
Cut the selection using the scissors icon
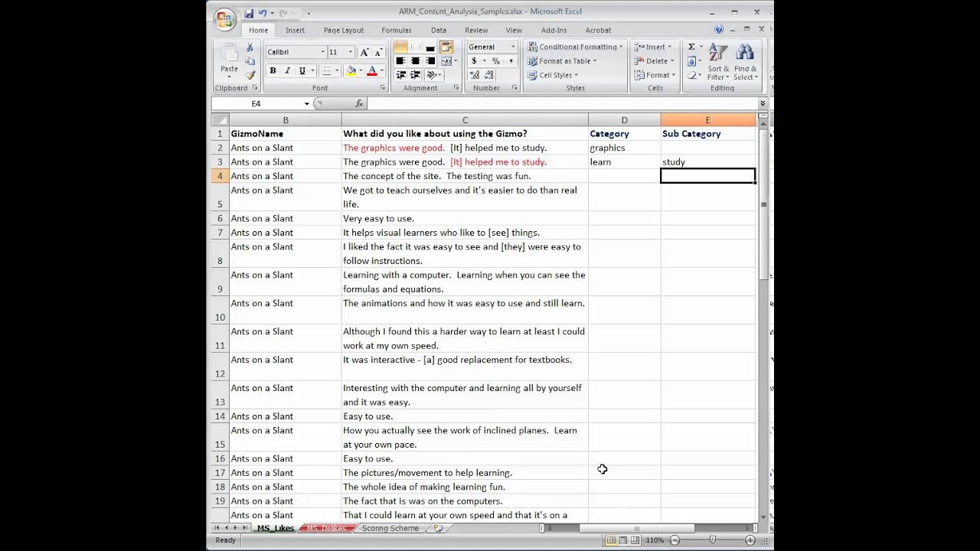click(250, 47)
